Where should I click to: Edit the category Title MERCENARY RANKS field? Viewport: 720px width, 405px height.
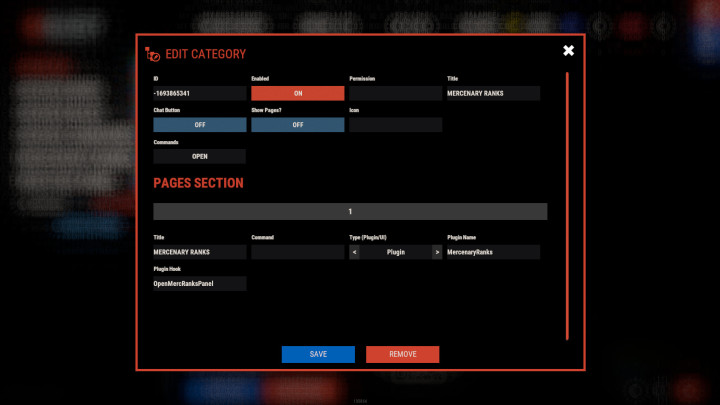pyautogui.click(x=493, y=93)
